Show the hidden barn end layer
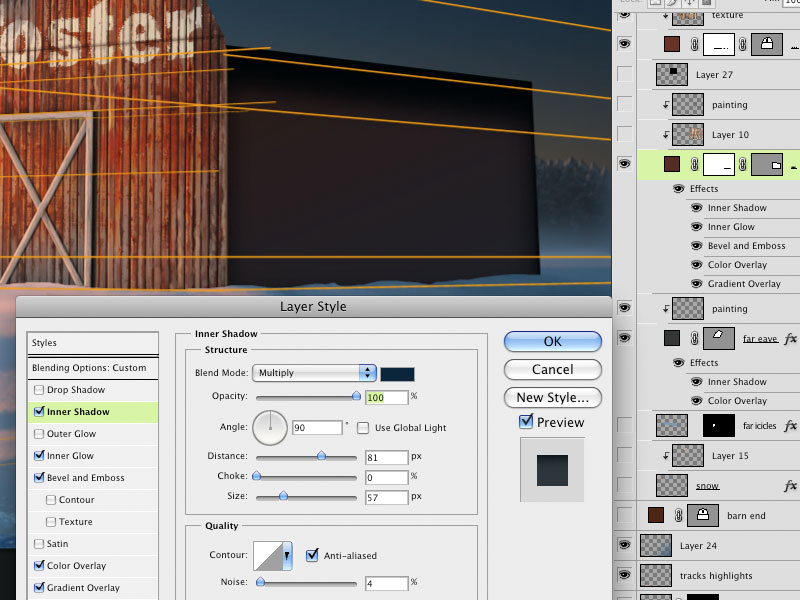Viewport: 800px width, 600px height. 624,515
